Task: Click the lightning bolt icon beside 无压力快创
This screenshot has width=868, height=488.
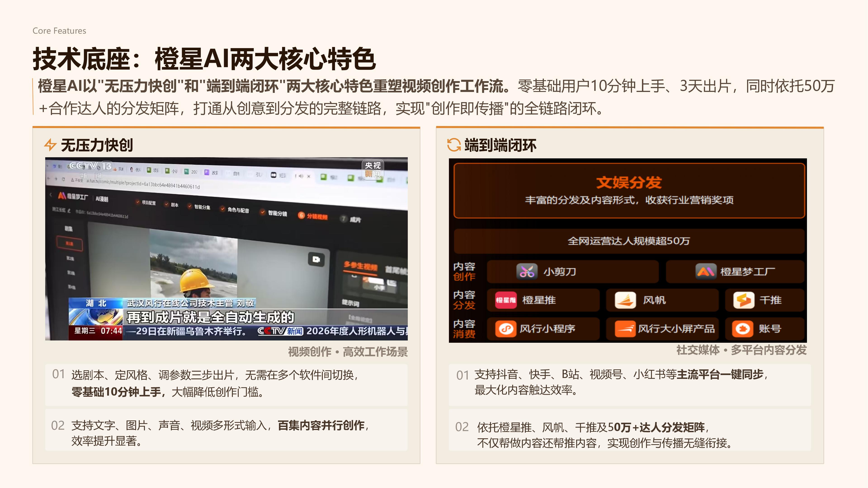Action: tap(50, 145)
